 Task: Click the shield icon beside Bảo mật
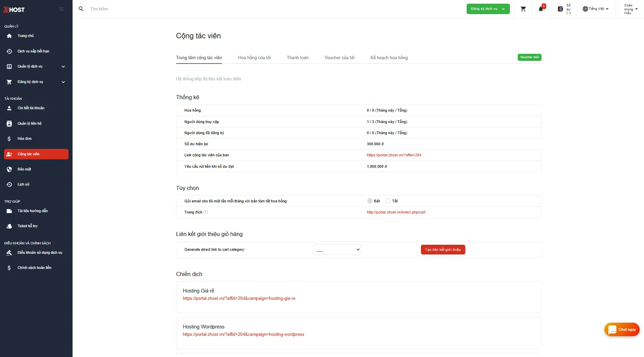[9, 169]
